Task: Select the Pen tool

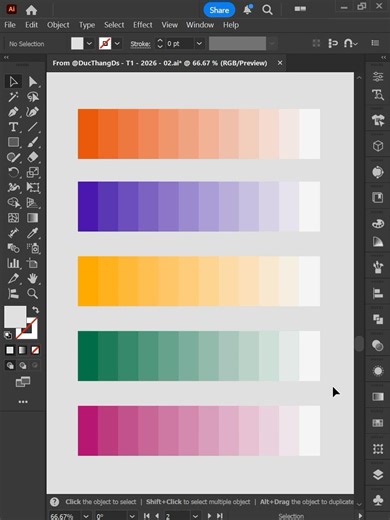Action: coord(13,112)
